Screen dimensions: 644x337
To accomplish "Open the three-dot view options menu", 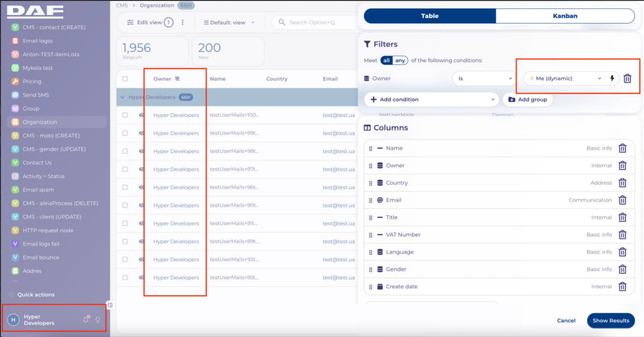I will 182,23.
